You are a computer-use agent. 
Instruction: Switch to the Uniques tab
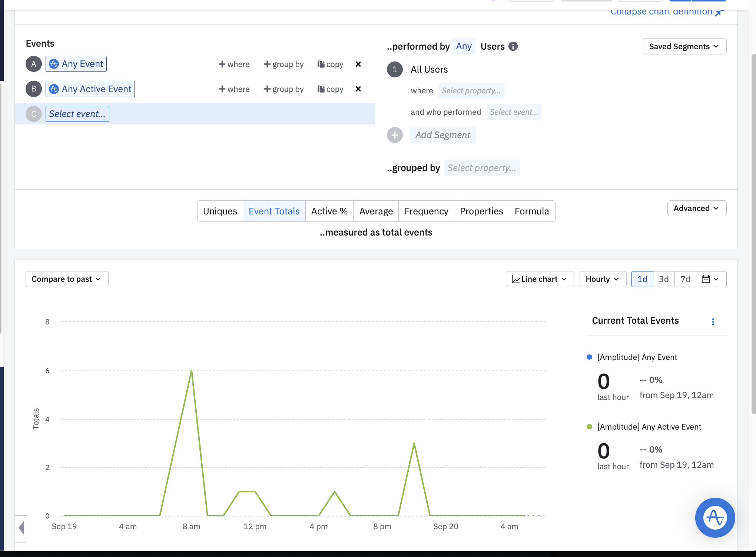(220, 211)
